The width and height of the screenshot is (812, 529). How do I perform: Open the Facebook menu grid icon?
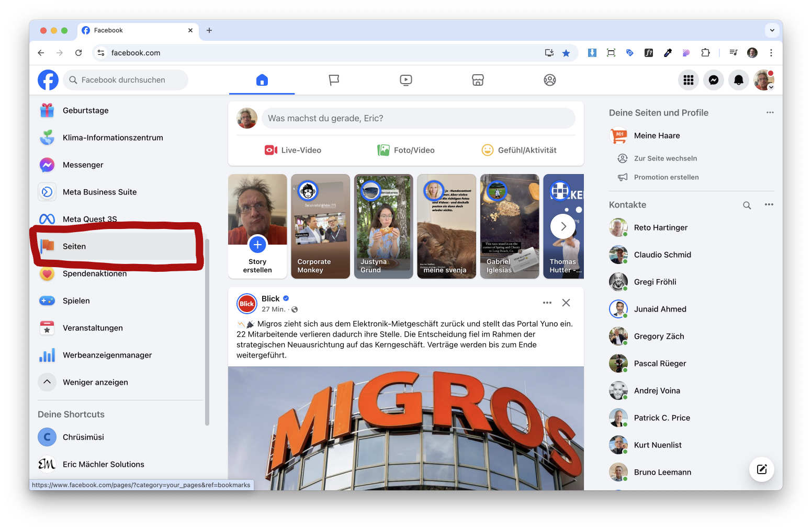[x=688, y=80]
